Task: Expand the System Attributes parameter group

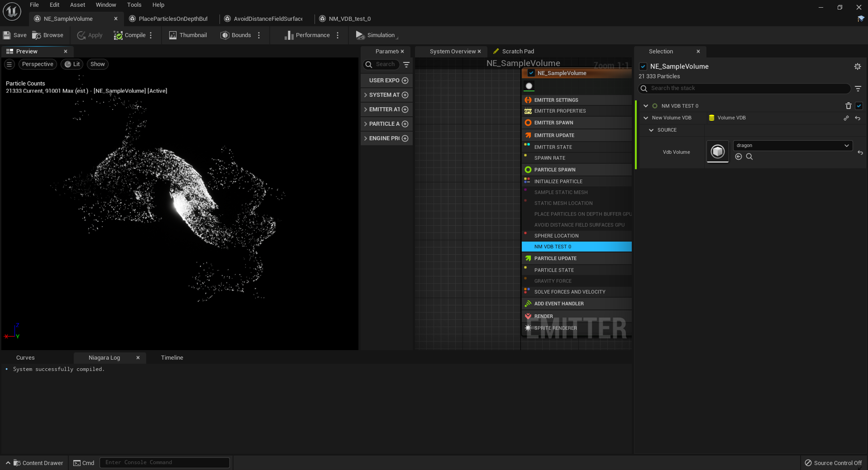Action: 365,95
